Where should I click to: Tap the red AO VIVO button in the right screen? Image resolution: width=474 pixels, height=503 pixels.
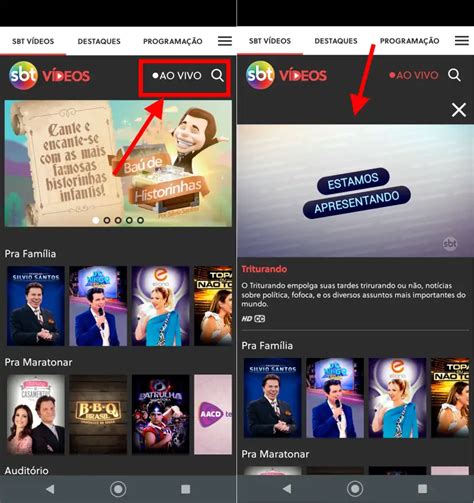(x=414, y=75)
